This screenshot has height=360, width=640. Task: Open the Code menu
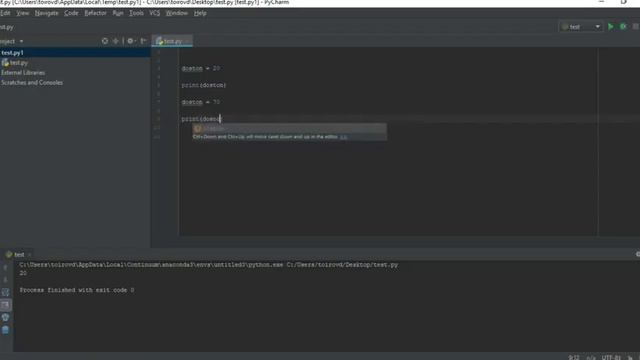(x=71, y=13)
